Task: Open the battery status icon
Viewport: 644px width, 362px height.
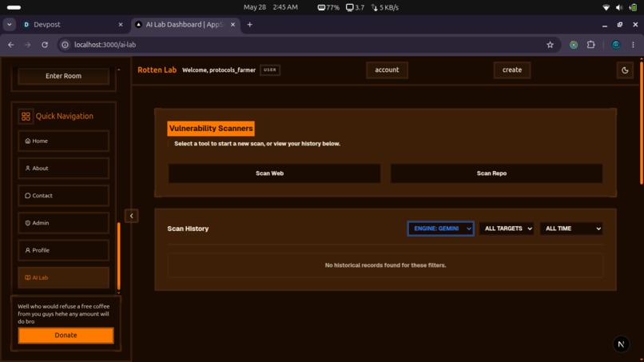Action: 633,7
